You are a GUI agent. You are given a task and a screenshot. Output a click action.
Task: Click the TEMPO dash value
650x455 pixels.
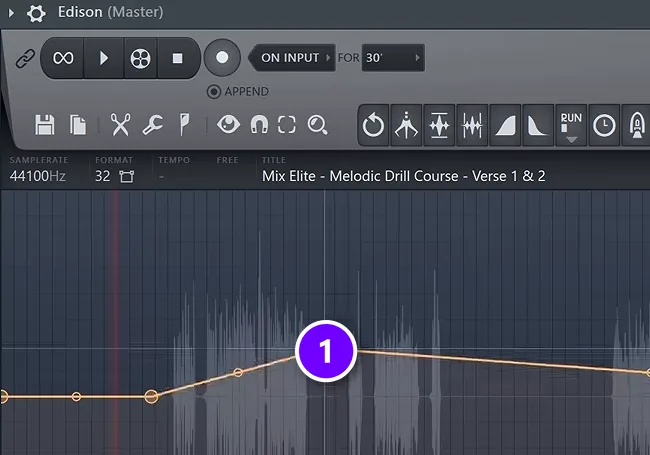(x=162, y=177)
